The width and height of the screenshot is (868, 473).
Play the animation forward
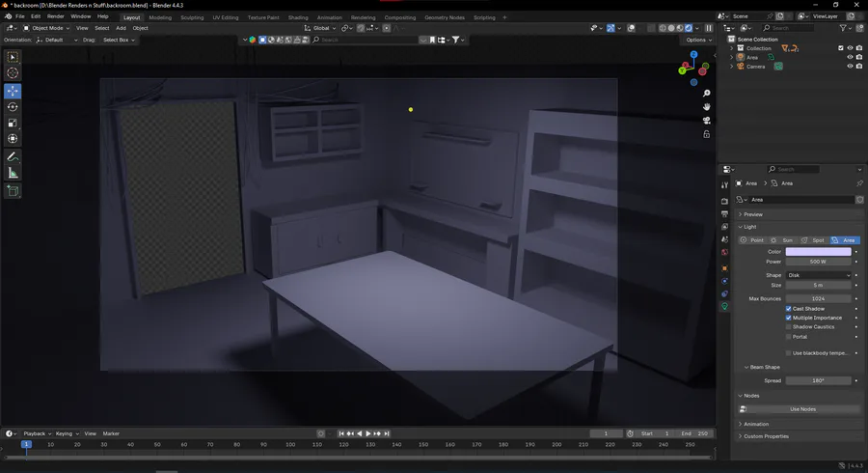(368, 433)
